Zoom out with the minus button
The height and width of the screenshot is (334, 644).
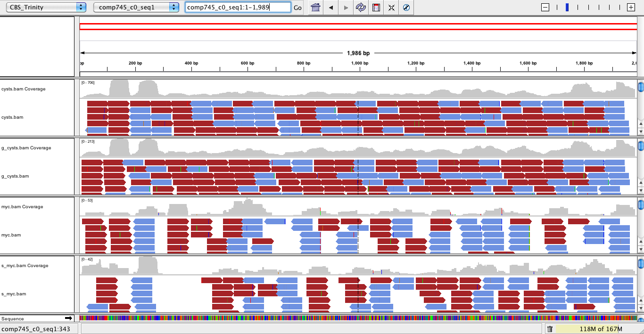pyautogui.click(x=545, y=7)
